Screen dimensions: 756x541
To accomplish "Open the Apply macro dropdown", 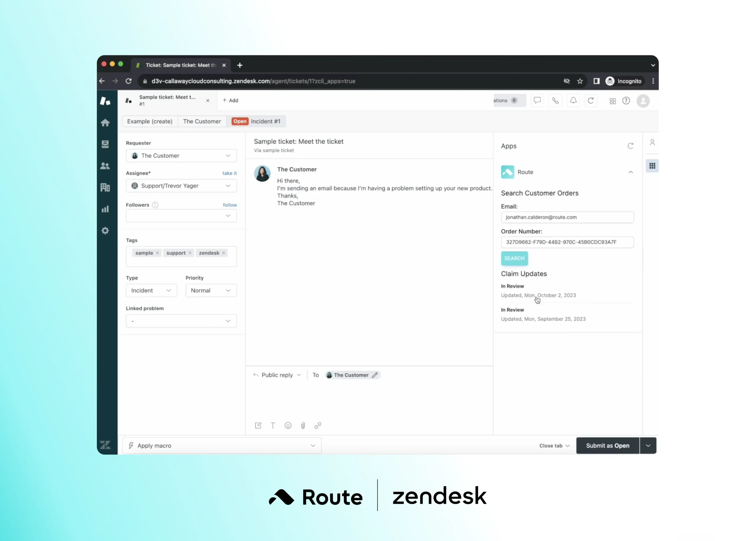I will (x=222, y=445).
